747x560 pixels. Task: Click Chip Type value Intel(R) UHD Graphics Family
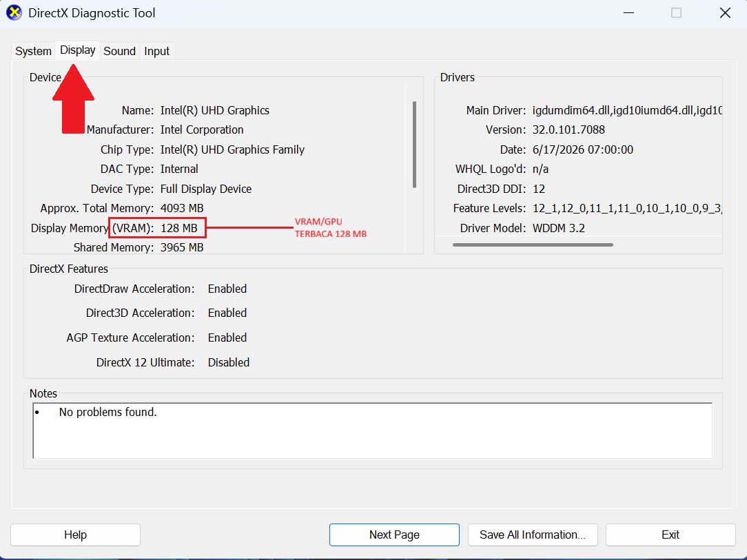tap(232, 149)
